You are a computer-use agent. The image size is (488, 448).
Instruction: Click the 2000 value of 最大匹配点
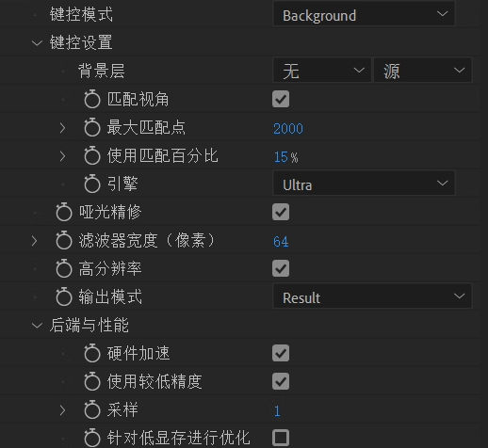(x=288, y=129)
